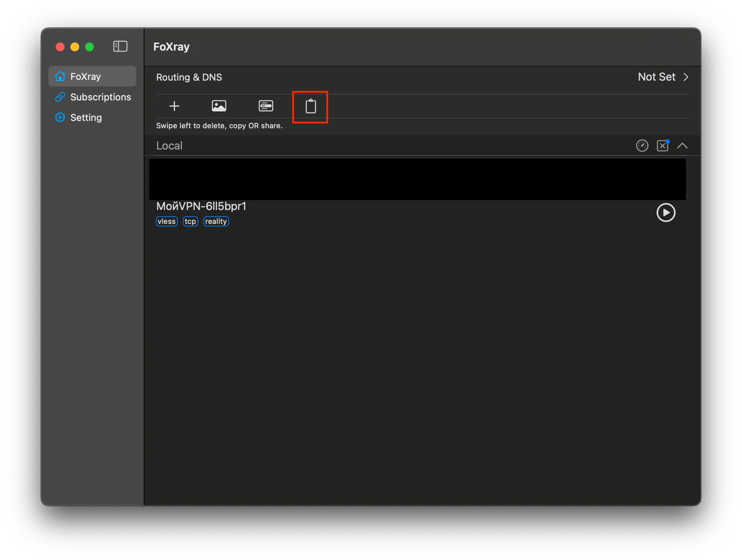742x560 pixels.
Task: Open Setting in sidebar
Action: [x=92, y=117]
